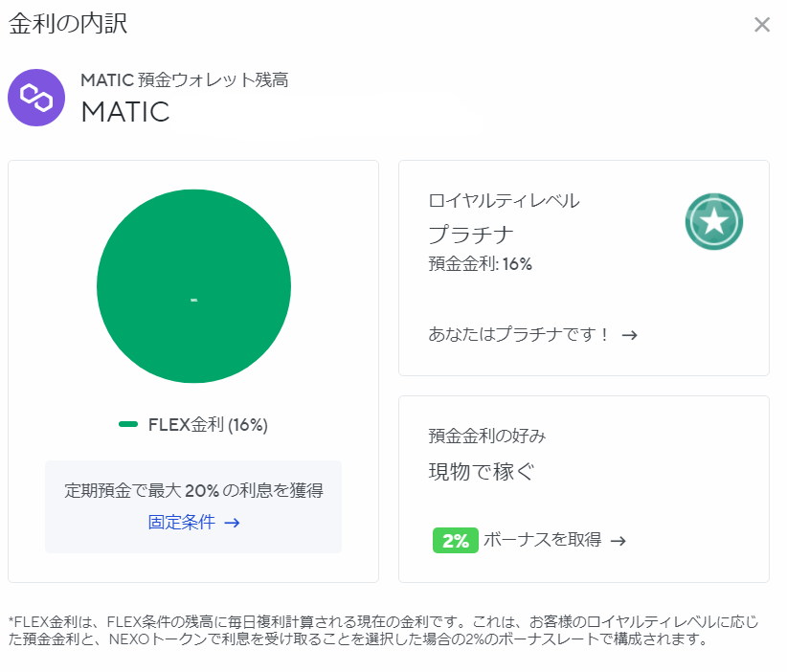Click the 預金金利: 16% rate text
This screenshot has height=672, width=787.
tap(480, 264)
